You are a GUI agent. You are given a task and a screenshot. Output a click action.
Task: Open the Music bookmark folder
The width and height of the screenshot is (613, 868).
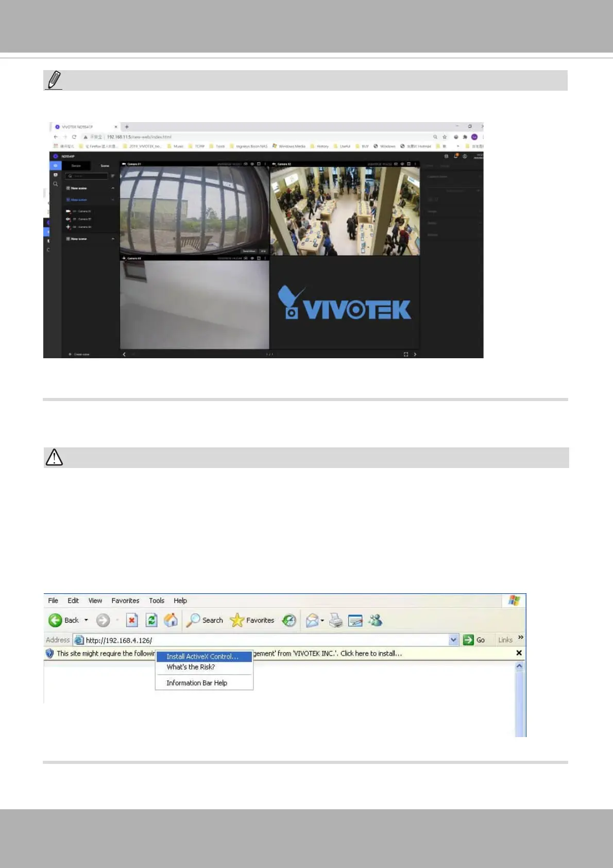click(176, 146)
